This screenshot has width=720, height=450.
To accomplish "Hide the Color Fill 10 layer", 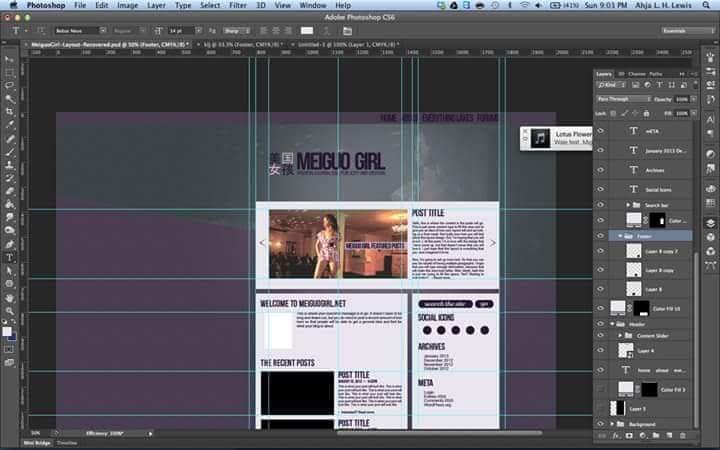I will (x=601, y=309).
